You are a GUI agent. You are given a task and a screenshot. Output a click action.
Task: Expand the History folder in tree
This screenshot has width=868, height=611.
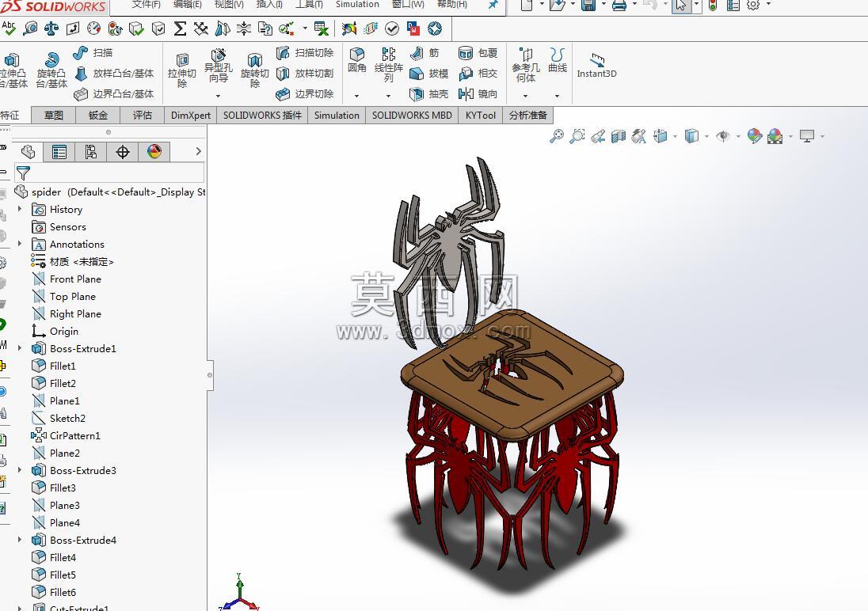click(20, 209)
